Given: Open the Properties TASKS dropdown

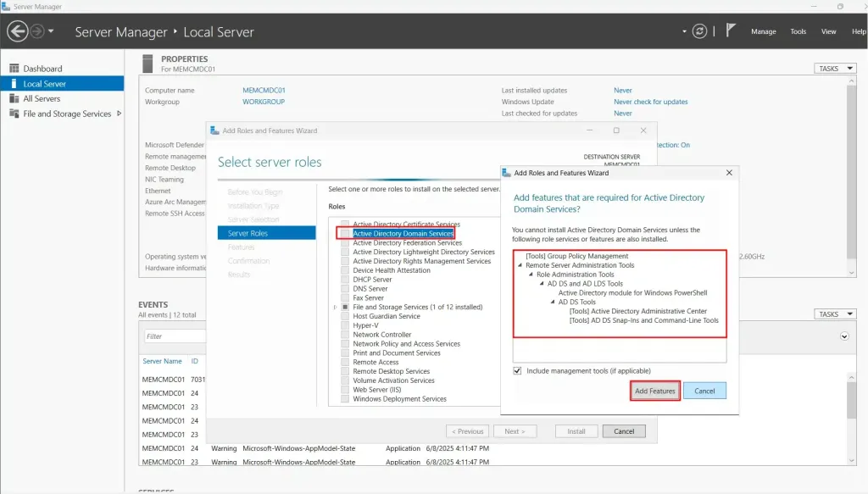Looking at the screenshot, I should pyautogui.click(x=832, y=69).
